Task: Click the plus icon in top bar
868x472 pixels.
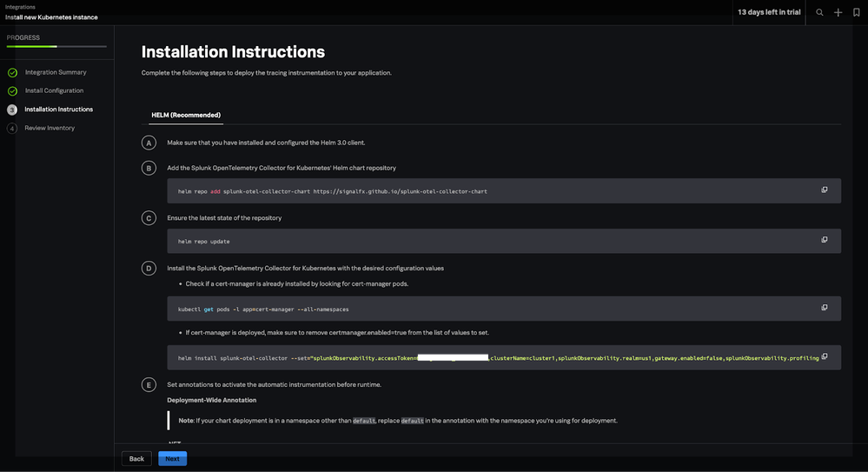Action: pyautogui.click(x=838, y=12)
